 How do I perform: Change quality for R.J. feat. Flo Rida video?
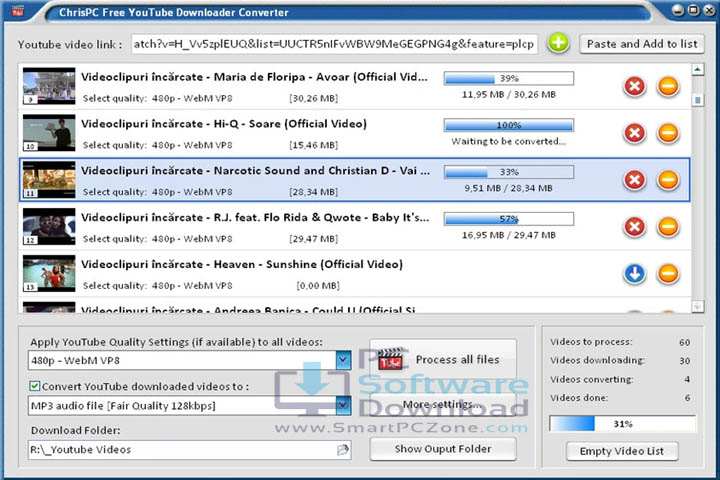coord(192,239)
